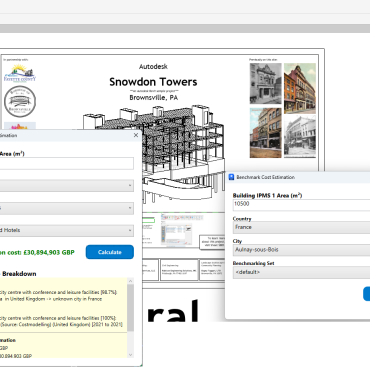This screenshot has width=370, height=370.
Task: Open the Benchmarking Set dropdown showing <default>
Action: (301, 272)
